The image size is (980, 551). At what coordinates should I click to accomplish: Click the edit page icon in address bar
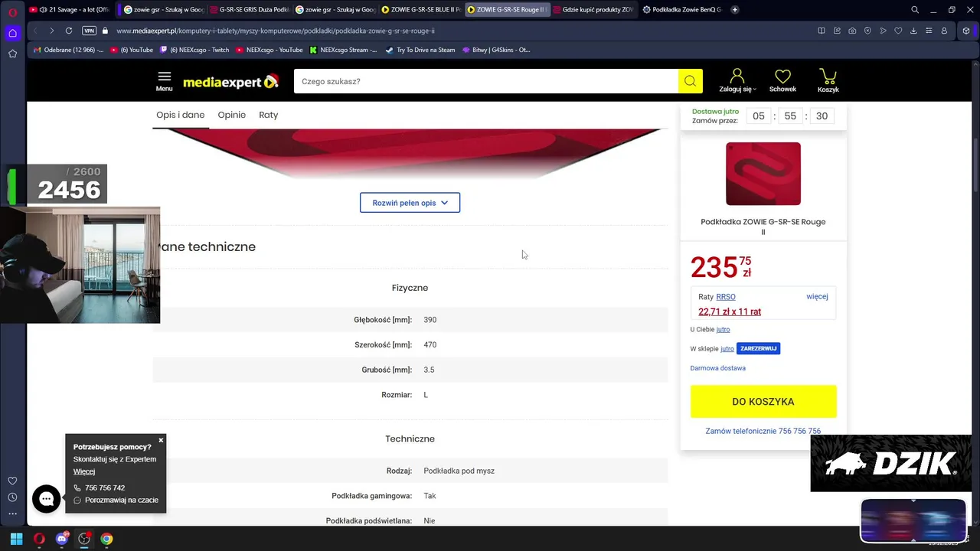[837, 31]
